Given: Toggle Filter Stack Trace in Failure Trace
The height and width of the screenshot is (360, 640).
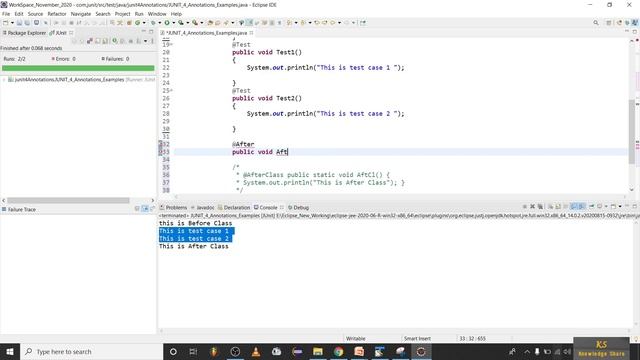Looking at the screenshot, I should (x=145, y=209).
